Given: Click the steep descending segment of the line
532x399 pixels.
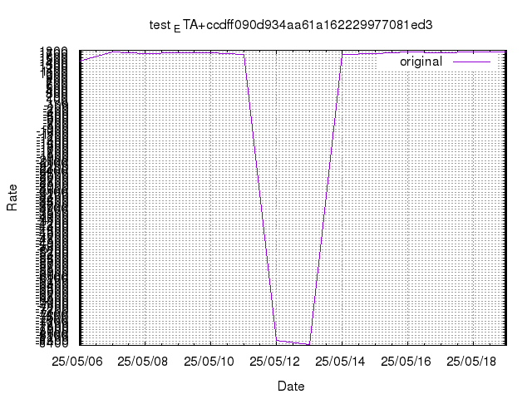Looking at the screenshot, I should [x=260, y=197].
